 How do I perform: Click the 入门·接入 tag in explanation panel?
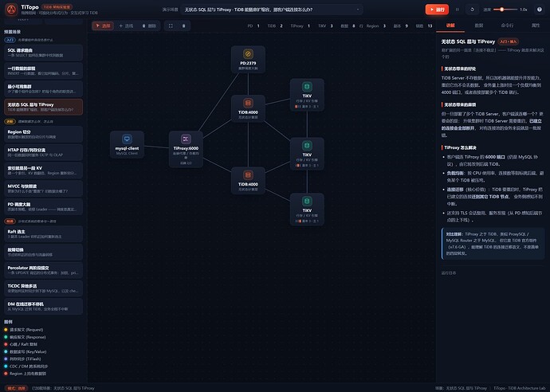coord(509,41)
